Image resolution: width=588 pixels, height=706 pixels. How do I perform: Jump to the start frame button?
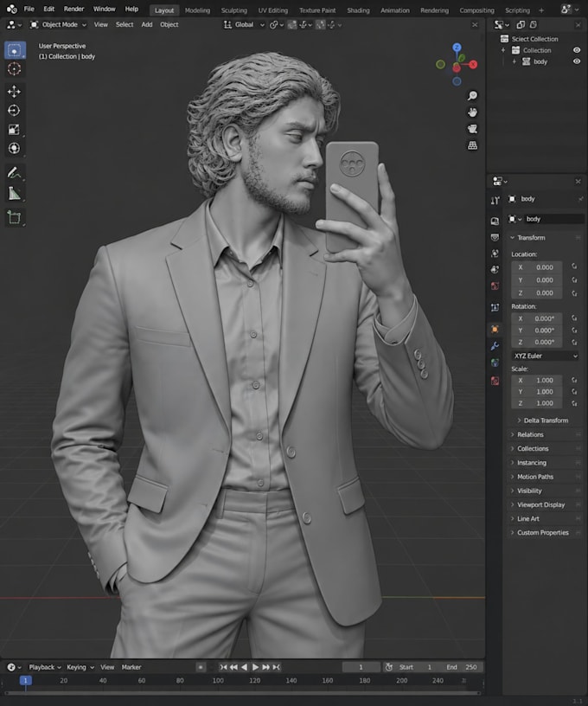tap(223, 667)
